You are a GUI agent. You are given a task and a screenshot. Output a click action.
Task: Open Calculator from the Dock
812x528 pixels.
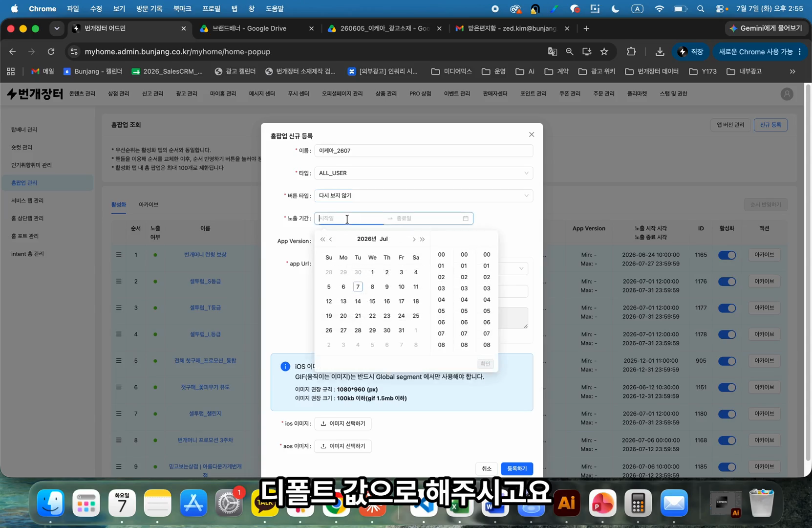(x=638, y=503)
